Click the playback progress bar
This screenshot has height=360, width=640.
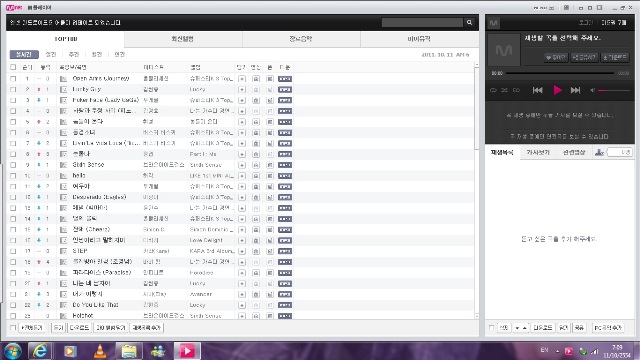pos(560,73)
